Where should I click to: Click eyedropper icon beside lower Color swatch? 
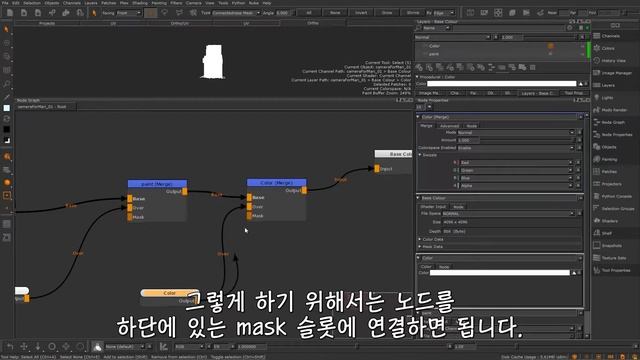pos(574,273)
